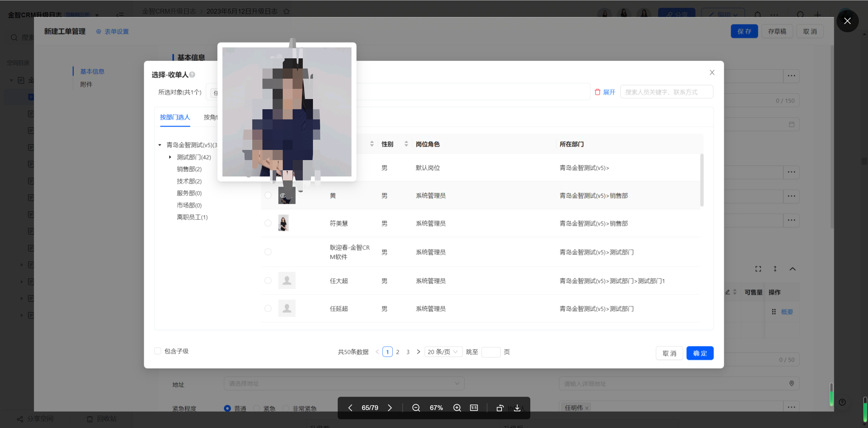Open the 20 条/页 page size dropdown
Viewport: 868px width, 428px height.
443,352
